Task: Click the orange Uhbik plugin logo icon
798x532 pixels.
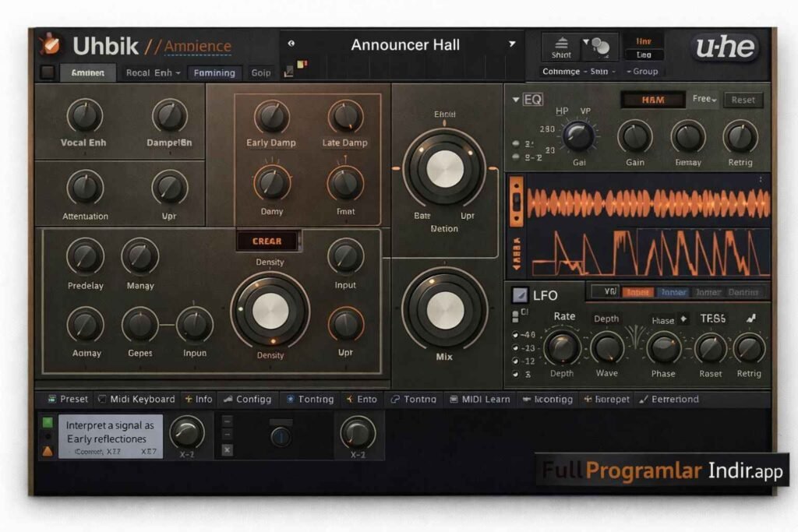Action: pos(51,44)
